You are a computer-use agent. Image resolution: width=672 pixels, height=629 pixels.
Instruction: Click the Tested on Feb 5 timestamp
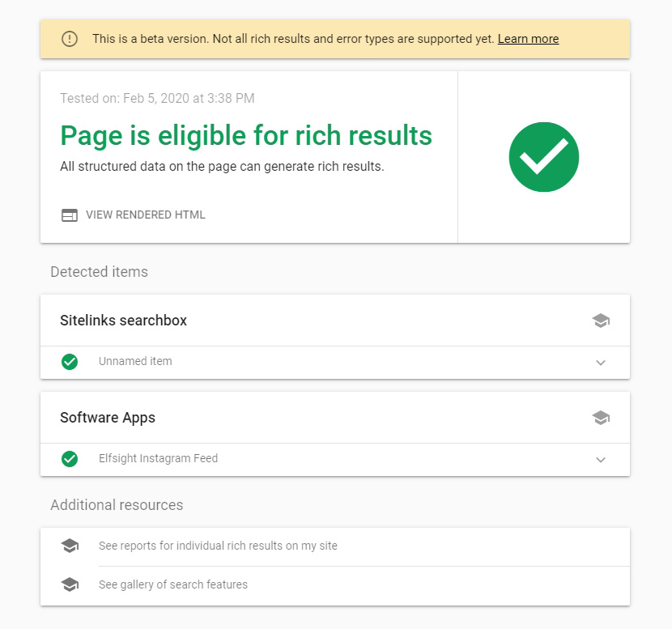[157, 98]
